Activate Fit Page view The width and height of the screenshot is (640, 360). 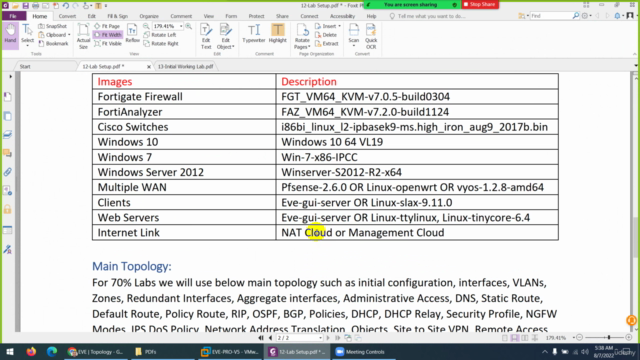107,26
